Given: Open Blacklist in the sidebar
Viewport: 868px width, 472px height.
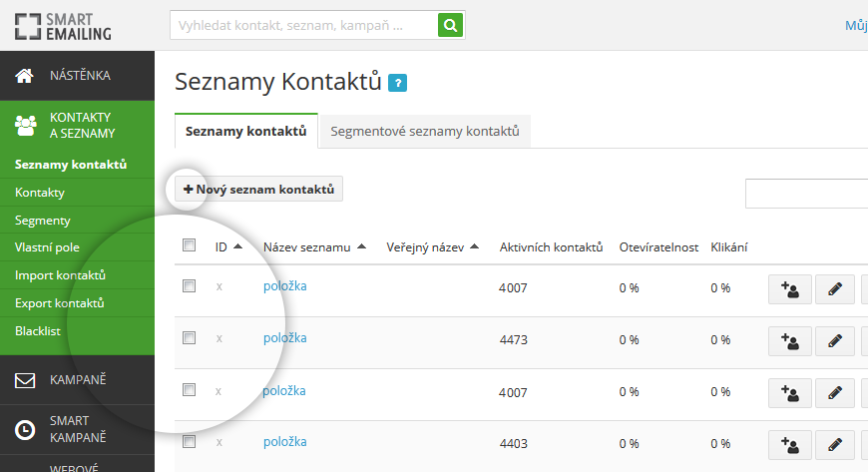Looking at the screenshot, I should coord(38,330).
